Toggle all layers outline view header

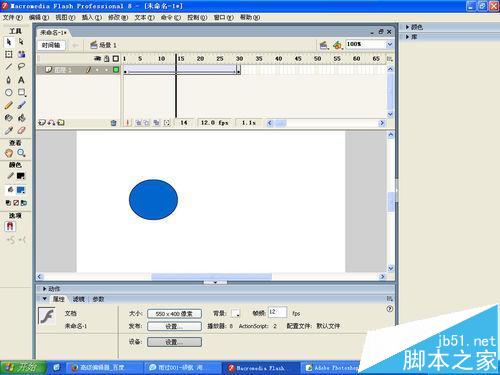click(x=116, y=58)
